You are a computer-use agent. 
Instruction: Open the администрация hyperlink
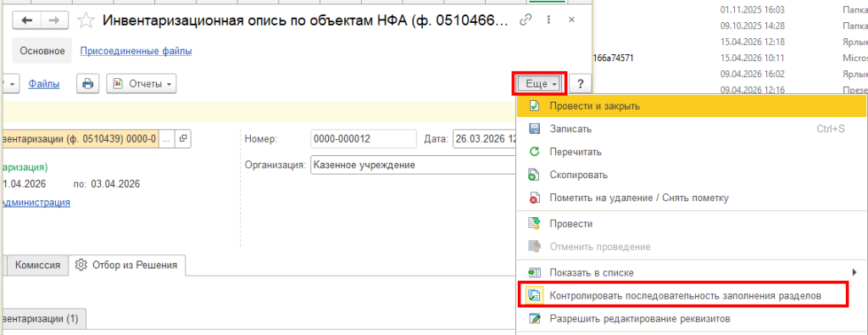(36, 202)
